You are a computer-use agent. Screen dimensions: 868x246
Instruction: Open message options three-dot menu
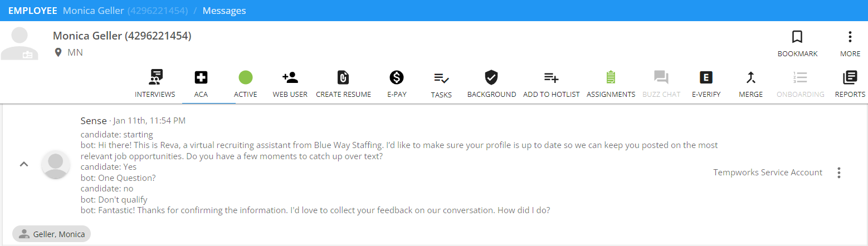click(x=838, y=173)
